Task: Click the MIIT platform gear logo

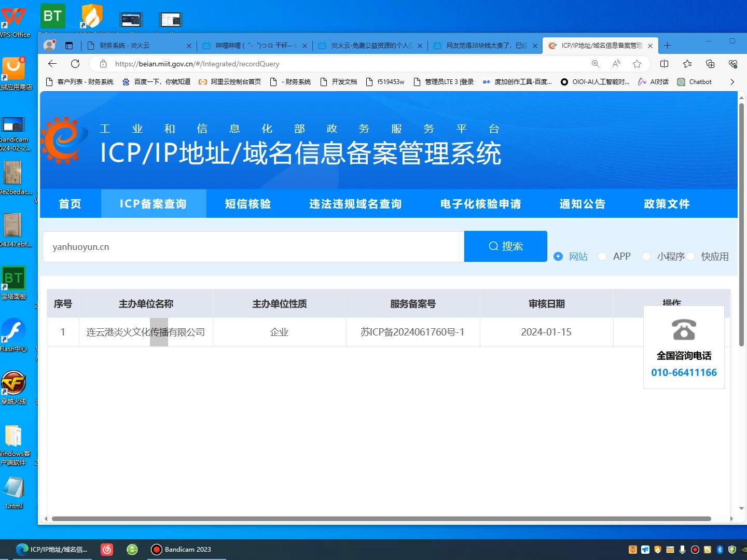Action: point(64,140)
